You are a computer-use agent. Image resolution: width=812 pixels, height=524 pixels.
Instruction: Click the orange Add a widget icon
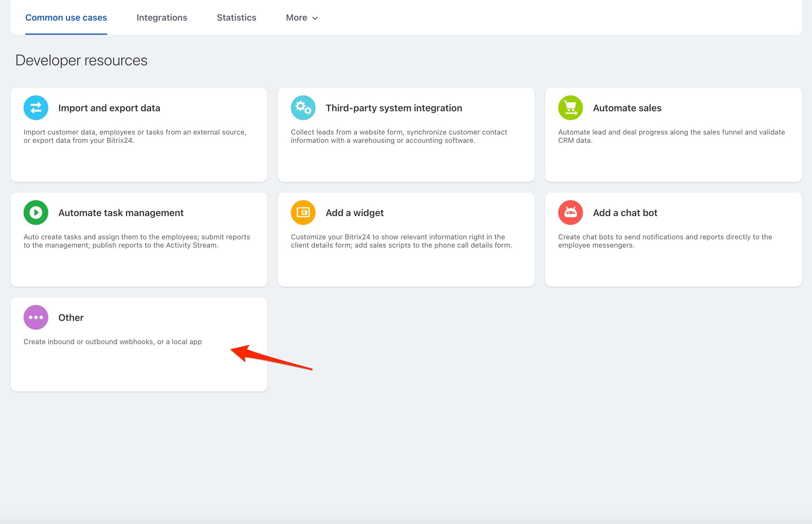click(303, 213)
